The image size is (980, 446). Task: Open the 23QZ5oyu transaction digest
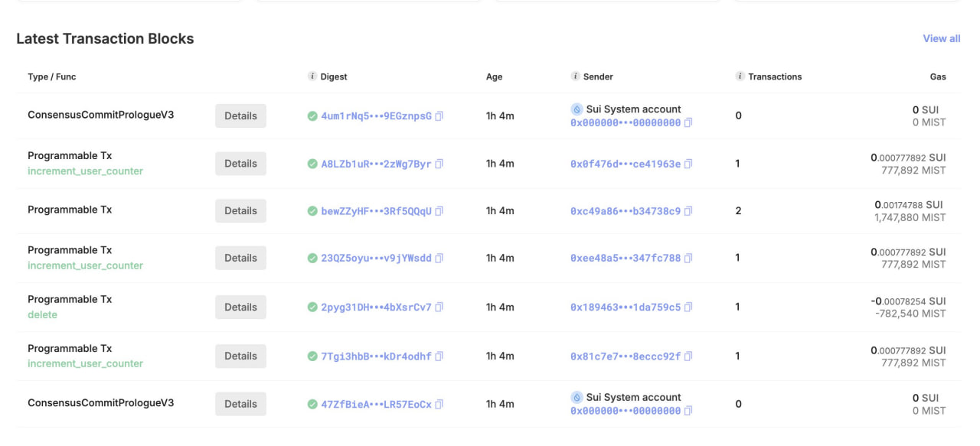point(377,258)
